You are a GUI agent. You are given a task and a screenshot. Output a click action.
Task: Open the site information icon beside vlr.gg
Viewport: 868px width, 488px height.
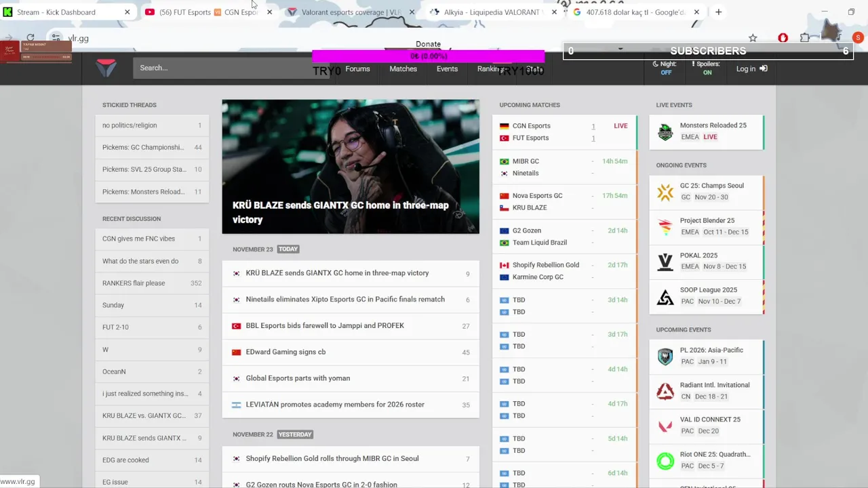tap(56, 38)
